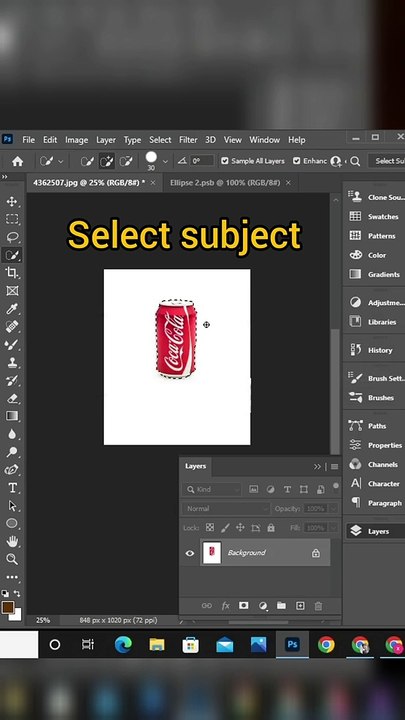Reset default foreground and background colors
Screen dimensions: 405x720
tap(5, 593)
